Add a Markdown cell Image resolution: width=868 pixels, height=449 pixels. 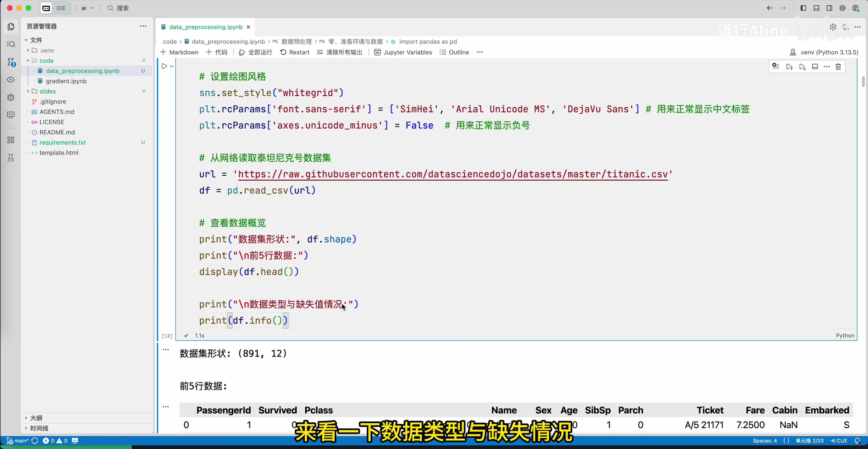(x=179, y=52)
